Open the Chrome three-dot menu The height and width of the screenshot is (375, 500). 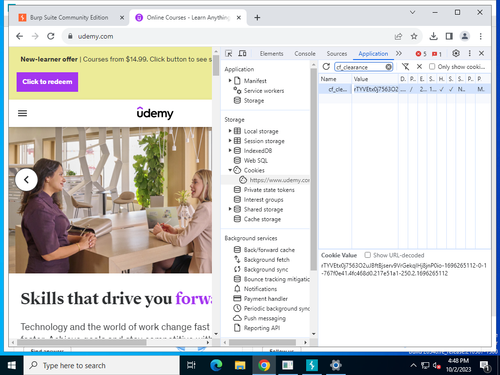[480, 36]
